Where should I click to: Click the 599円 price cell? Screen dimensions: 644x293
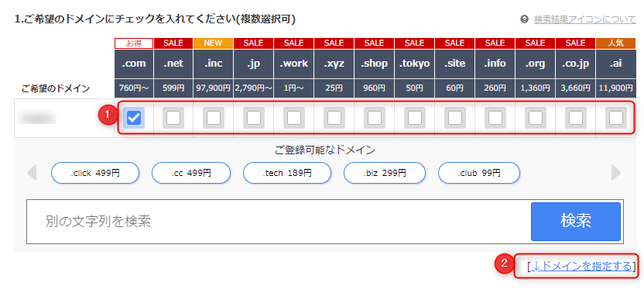coord(173,88)
